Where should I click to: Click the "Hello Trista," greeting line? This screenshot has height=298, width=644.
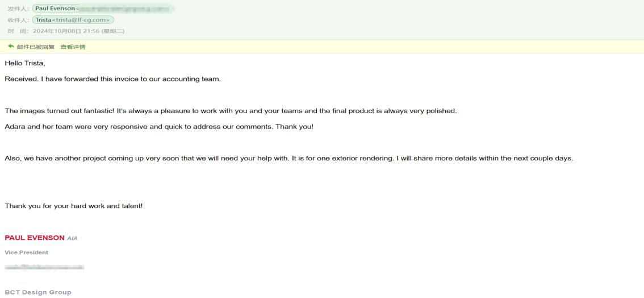tap(25, 63)
